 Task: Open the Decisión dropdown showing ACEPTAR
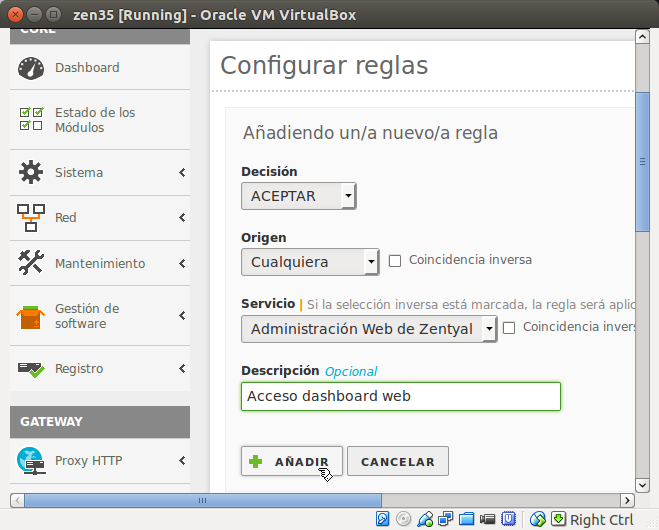pos(299,196)
